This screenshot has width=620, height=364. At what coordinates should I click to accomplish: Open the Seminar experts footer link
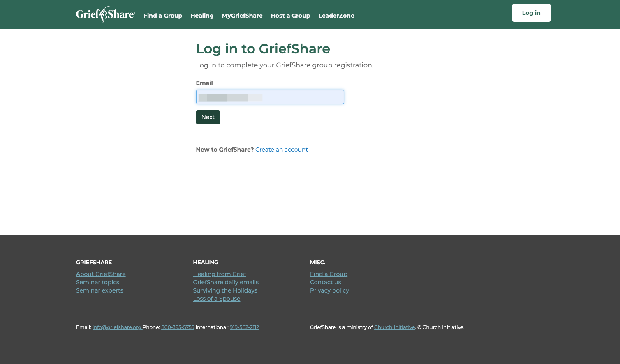coord(99,290)
